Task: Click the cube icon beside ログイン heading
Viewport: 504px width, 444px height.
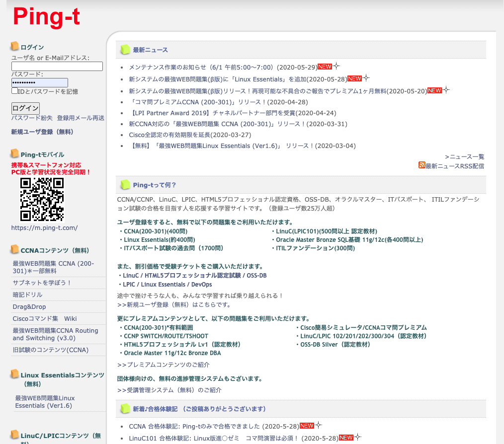Action: pyautogui.click(x=14, y=46)
